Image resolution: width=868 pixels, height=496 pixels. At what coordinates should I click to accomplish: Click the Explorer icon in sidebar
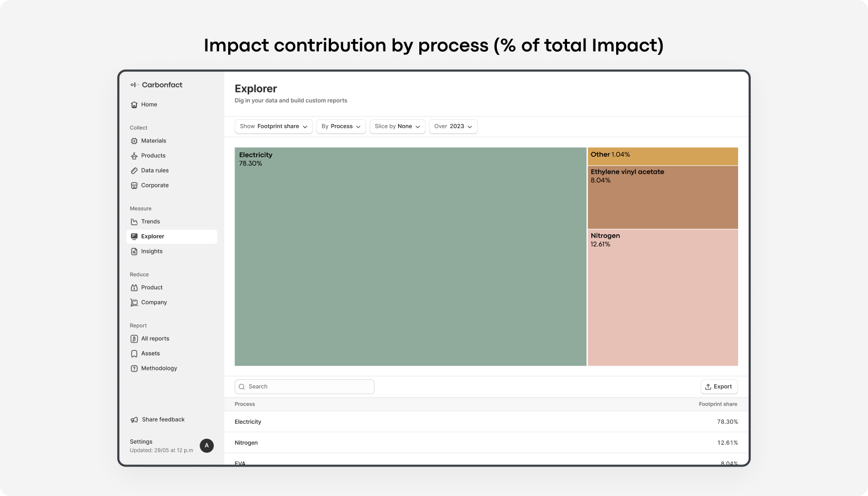pos(134,236)
